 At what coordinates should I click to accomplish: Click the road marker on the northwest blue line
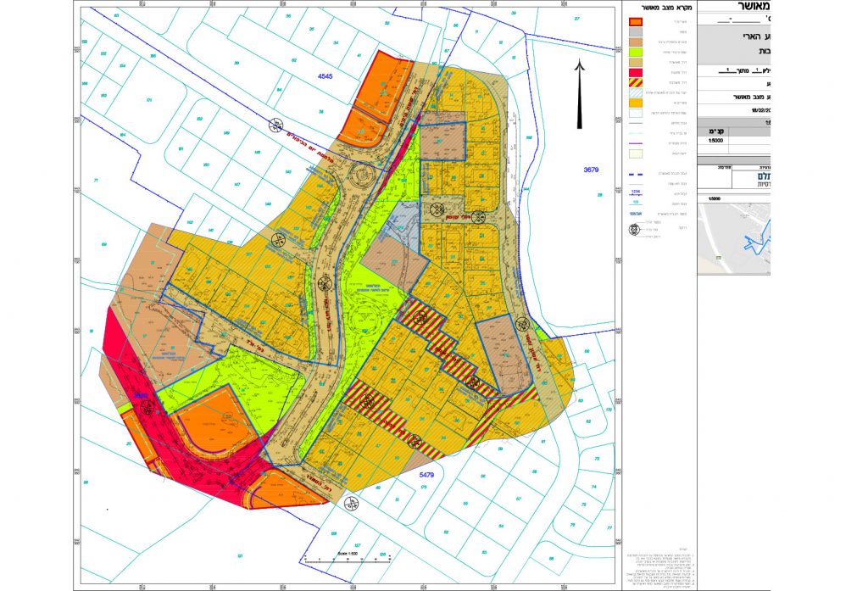point(275,125)
